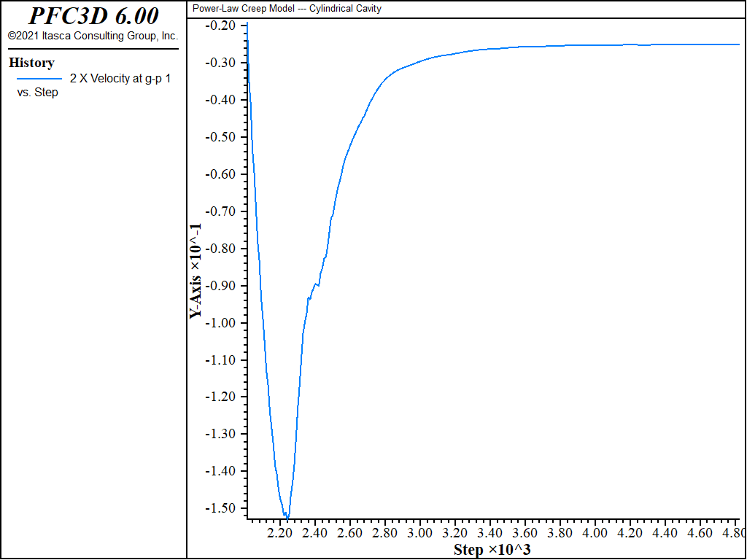This screenshot has height=560, width=747.
Task: Click the Y-Axis ×10^-1 axis label
Action: point(196,271)
